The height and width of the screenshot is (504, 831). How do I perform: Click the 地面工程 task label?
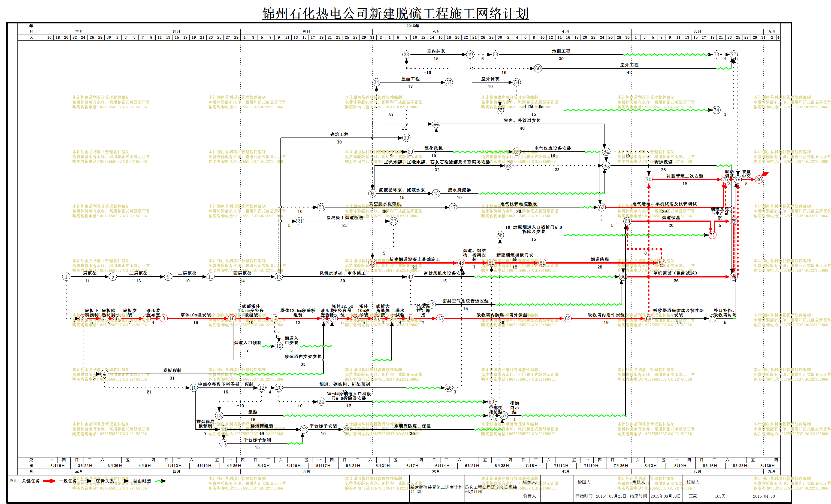561,51
